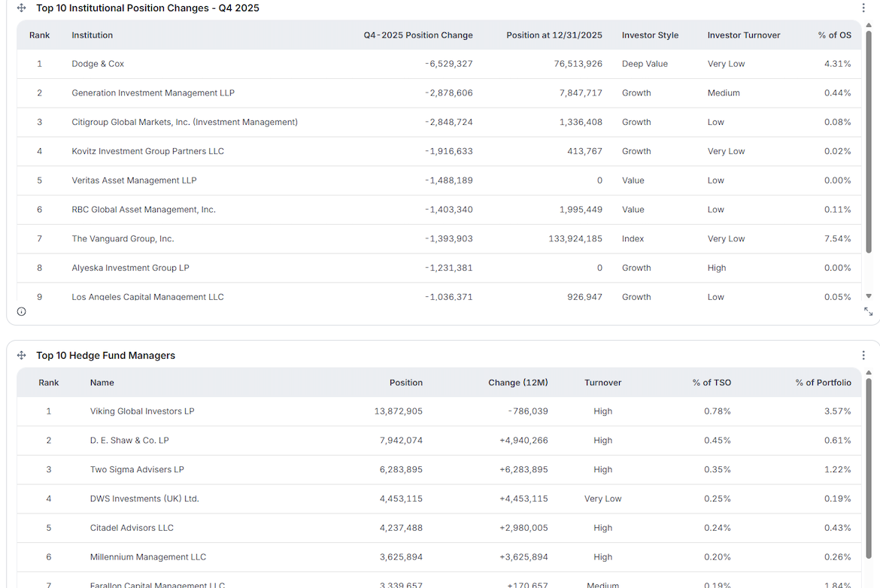Sort by the Investor Style column header

coord(650,35)
